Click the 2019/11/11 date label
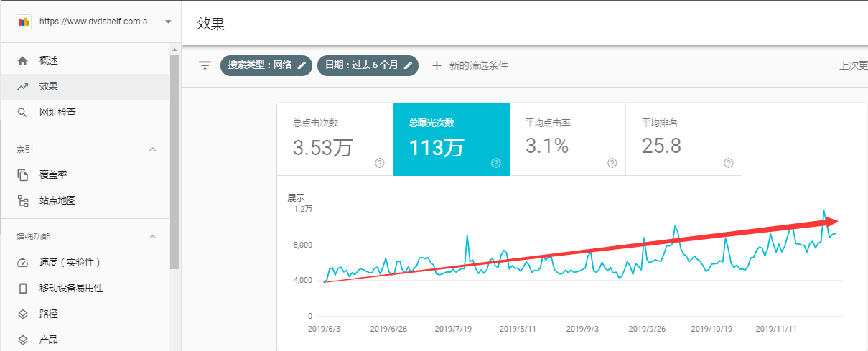Viewport: 868px width, 351px height. pos(776,329)
